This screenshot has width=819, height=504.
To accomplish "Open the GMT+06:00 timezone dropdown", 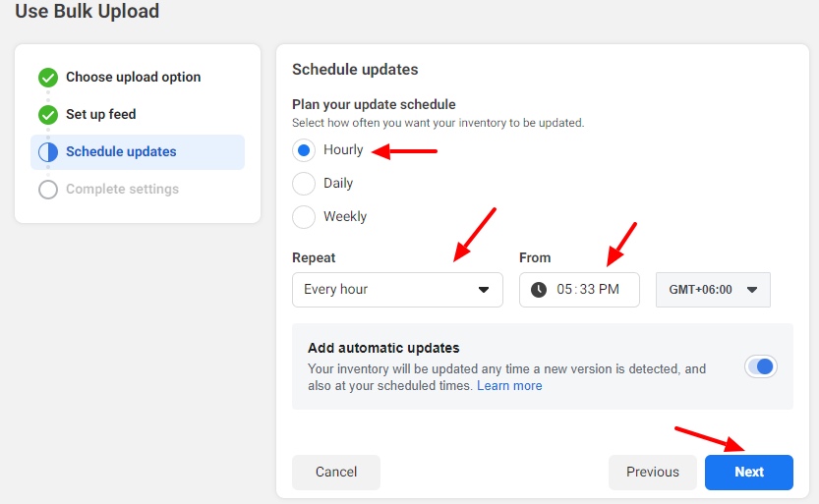I will [x=713, y=290].
